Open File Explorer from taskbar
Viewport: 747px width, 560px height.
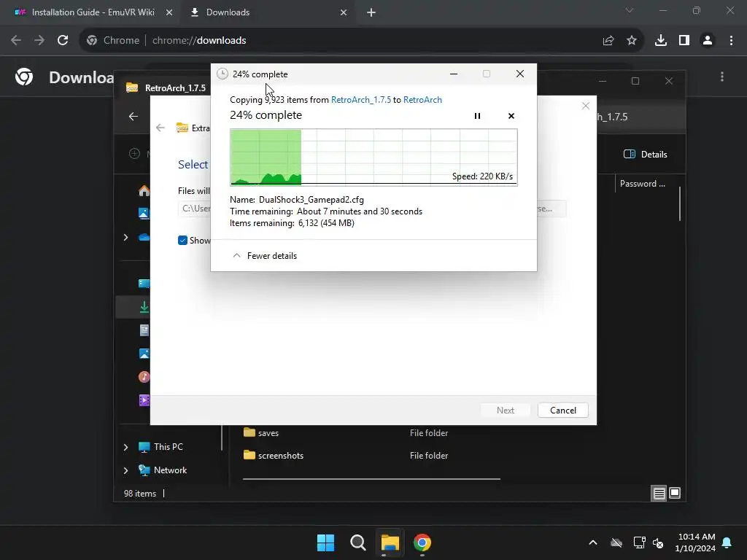390,542
